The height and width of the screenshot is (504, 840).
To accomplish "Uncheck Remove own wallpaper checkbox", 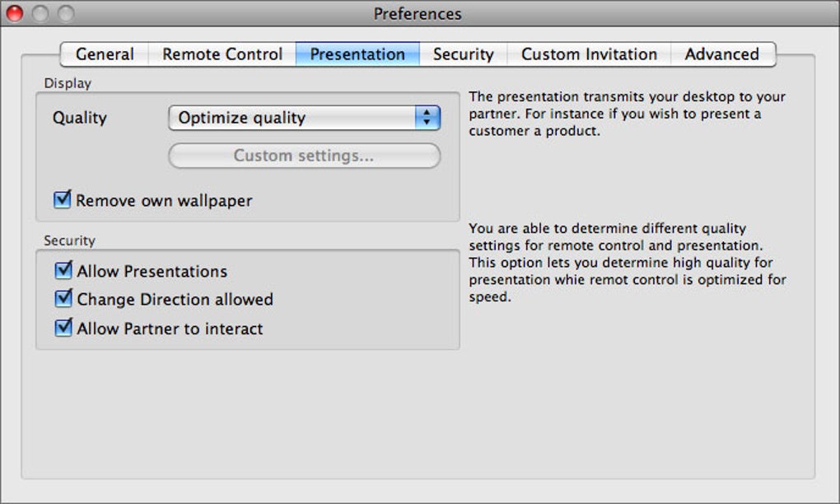I will point(63,200).
